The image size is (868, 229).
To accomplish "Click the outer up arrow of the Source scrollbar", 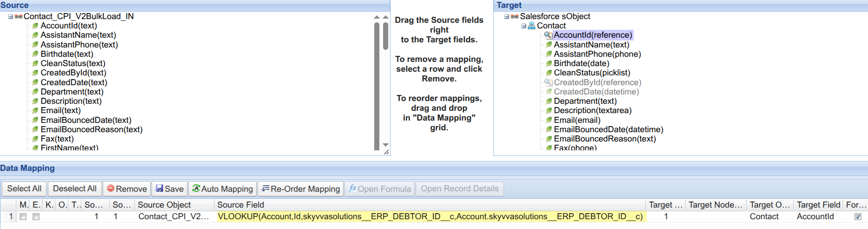I will pos(385,17).
